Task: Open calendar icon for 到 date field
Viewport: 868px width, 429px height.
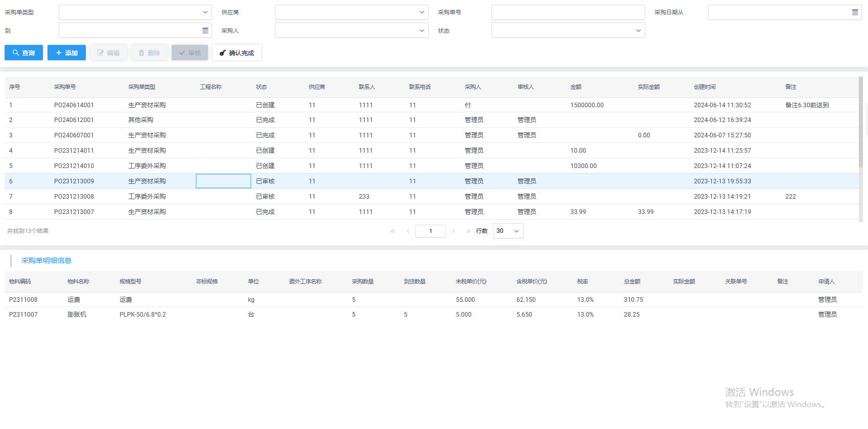Action: click(205, 31)
